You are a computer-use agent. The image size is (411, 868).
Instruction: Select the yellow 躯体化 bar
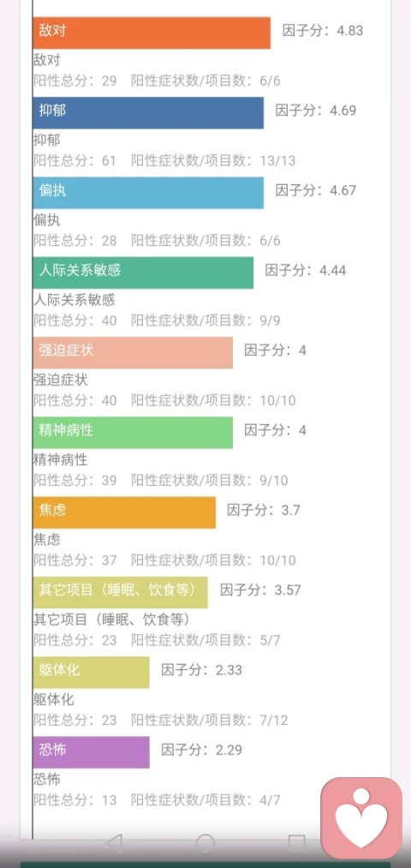(91, 672)
